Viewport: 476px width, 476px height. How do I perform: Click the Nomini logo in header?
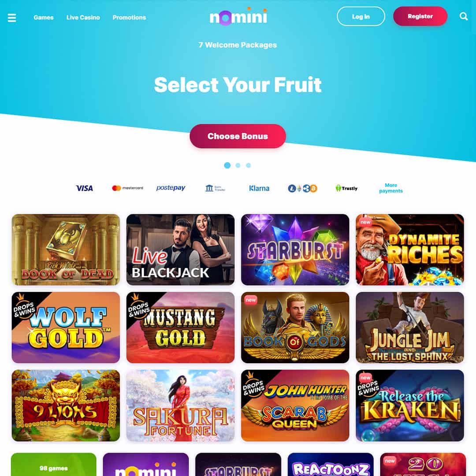(x=238, y=16)
